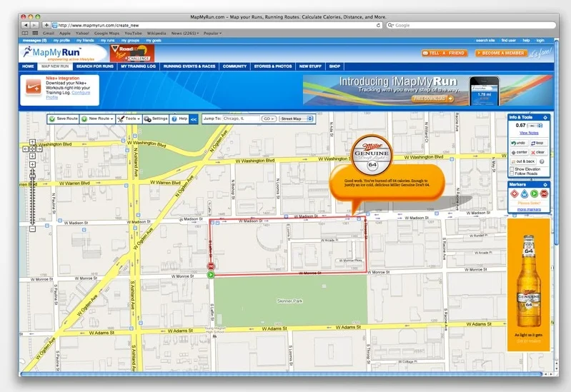Select the green start marker icon
The width and height of the screenshot is (571, 392).
point(534,194)
